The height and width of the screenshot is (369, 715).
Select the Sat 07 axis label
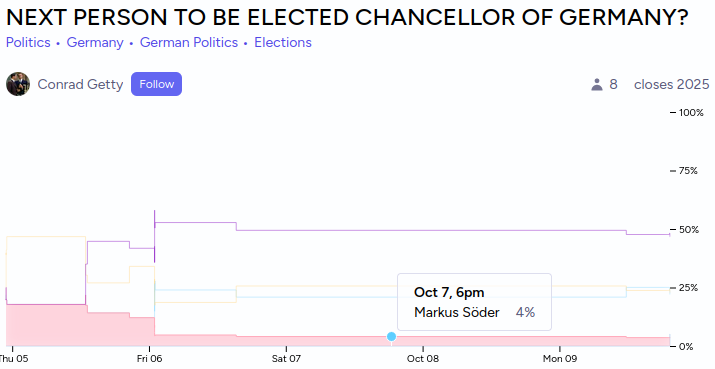coord(286,359)
